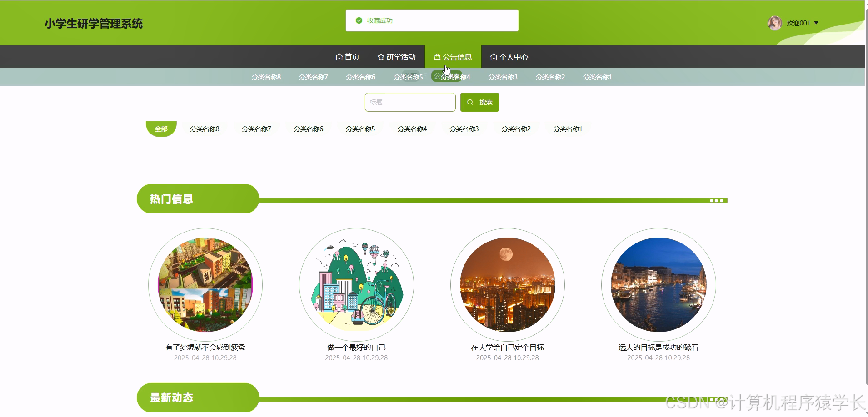Select the 全部 category filter tab

pyautogui.click(x=161, y=129)
